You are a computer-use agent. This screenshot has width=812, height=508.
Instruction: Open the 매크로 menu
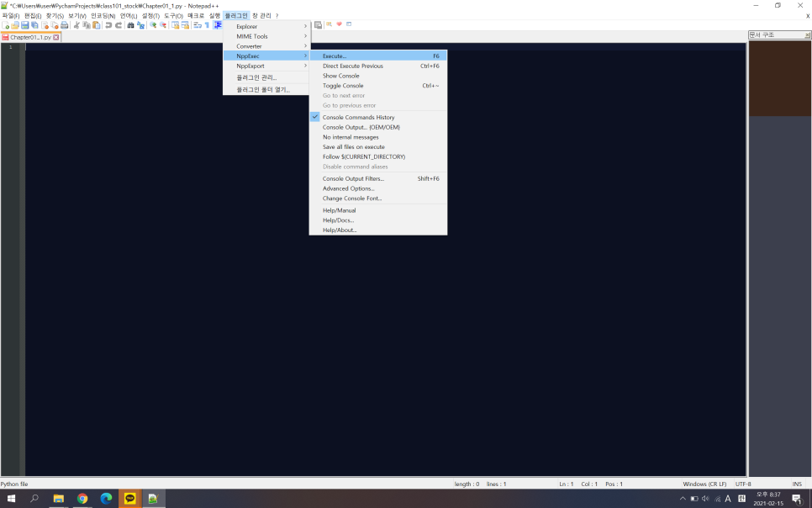pyautogui.click(x=196, y=16)
